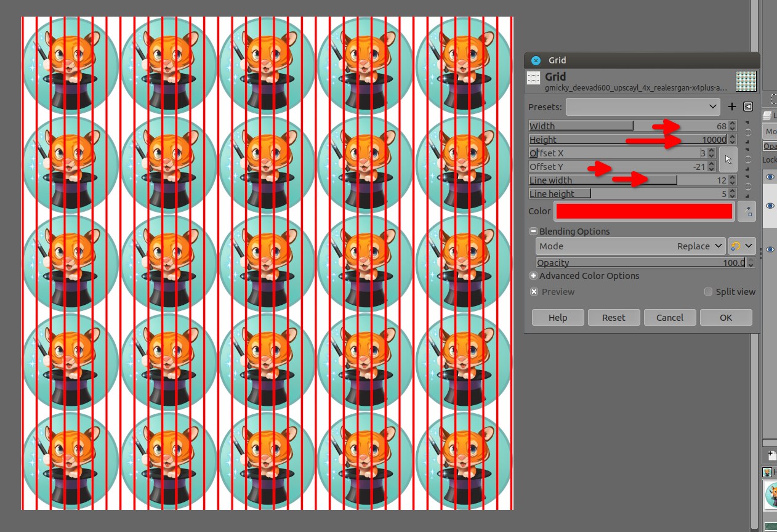The width and height of the screenshot is (777, 532).
Task: Click the Cancel button
Action: [669, 318]
